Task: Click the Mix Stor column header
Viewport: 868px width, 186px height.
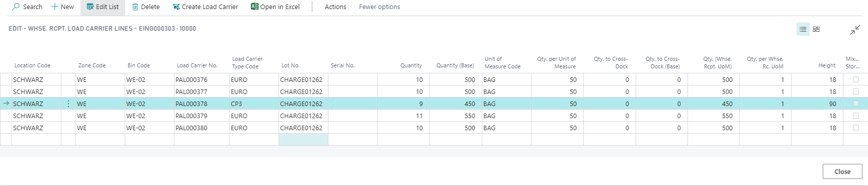Action: (x=852, y=62)
